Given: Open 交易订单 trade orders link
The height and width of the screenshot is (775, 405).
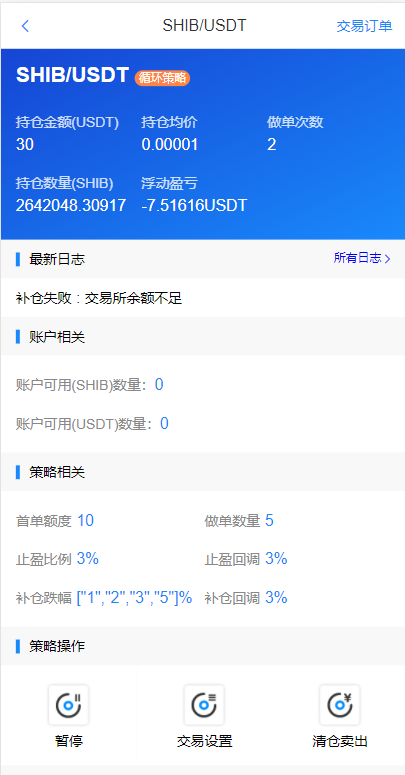Looking at the screenshot, I should (x=364, y=26).
